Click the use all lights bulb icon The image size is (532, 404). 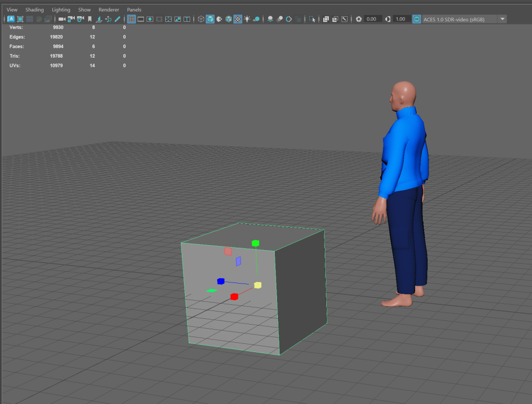(x=247, y=19)
